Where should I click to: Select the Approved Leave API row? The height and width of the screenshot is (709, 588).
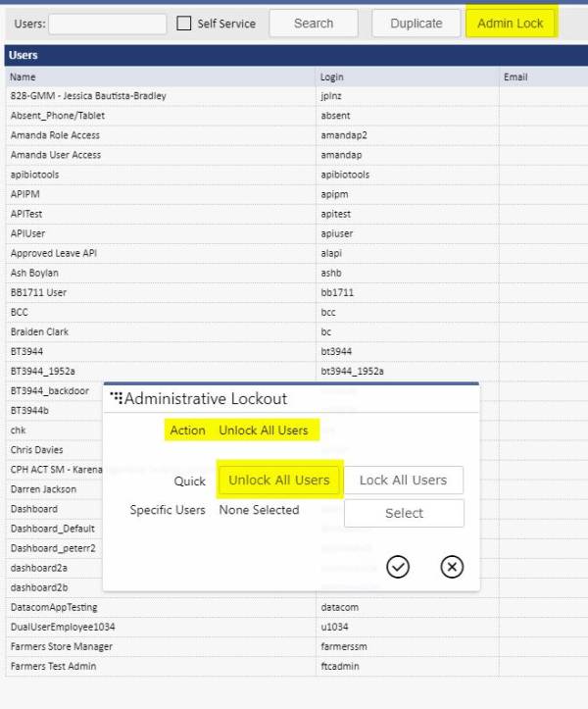point(54,253)
